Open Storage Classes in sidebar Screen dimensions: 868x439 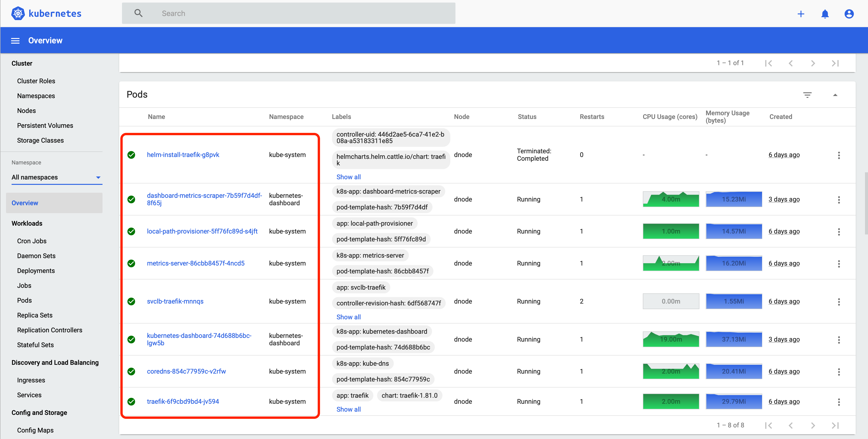coord(40,140)
